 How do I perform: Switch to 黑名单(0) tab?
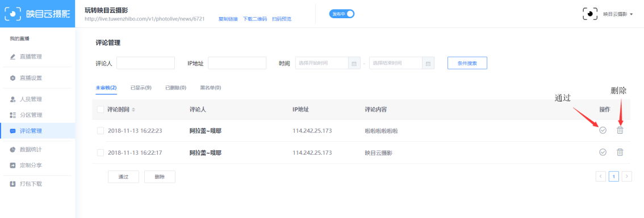coord(211,88)
